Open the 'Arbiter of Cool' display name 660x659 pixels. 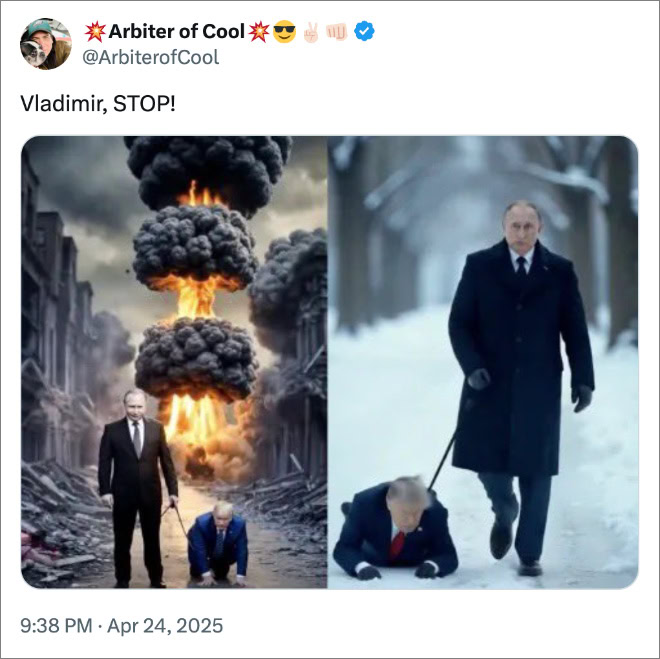(x=177, y=32)
